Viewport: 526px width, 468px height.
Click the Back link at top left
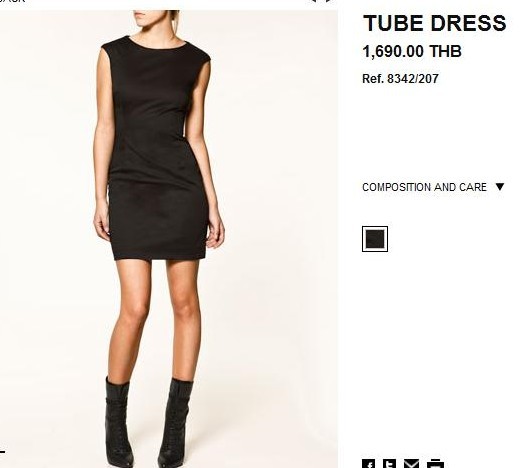(x=12, y=1)
